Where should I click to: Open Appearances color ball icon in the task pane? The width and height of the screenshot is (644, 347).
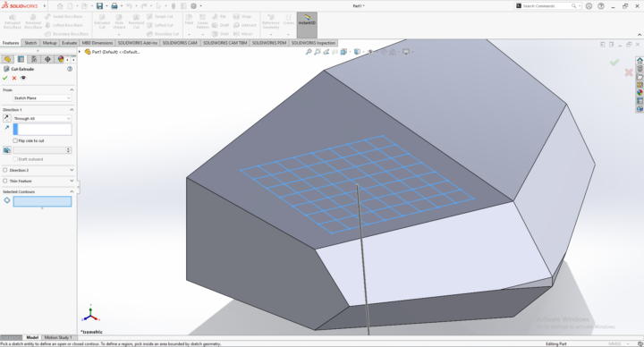point(640,93)
